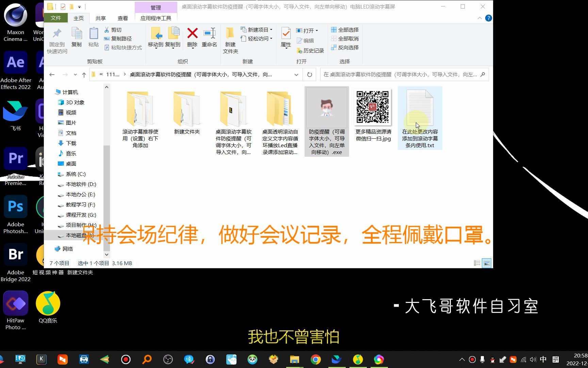This screenshot has width=588, height=368.
Task: Open recent locations dropdown arrow
Action: coord(75,75)
